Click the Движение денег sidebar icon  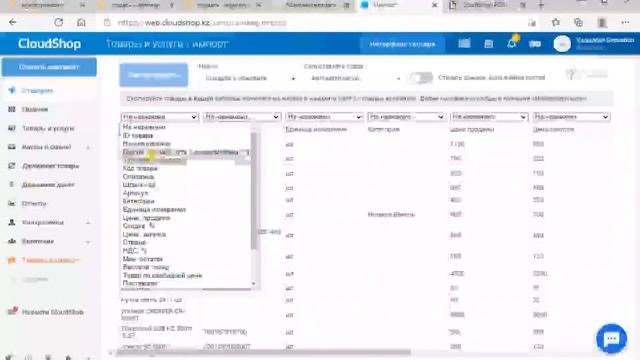[x=12, y=184]
